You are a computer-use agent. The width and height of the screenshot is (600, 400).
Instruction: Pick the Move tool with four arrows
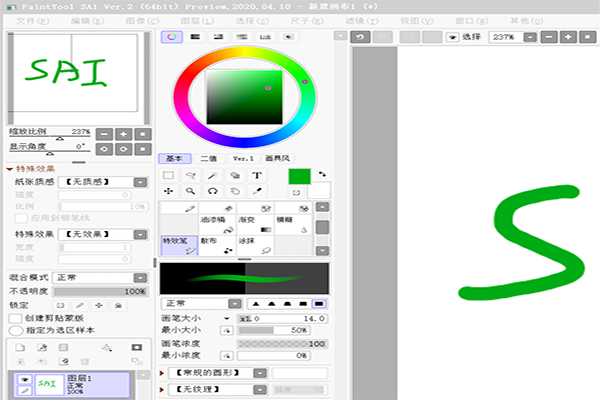tap(167, 190)
